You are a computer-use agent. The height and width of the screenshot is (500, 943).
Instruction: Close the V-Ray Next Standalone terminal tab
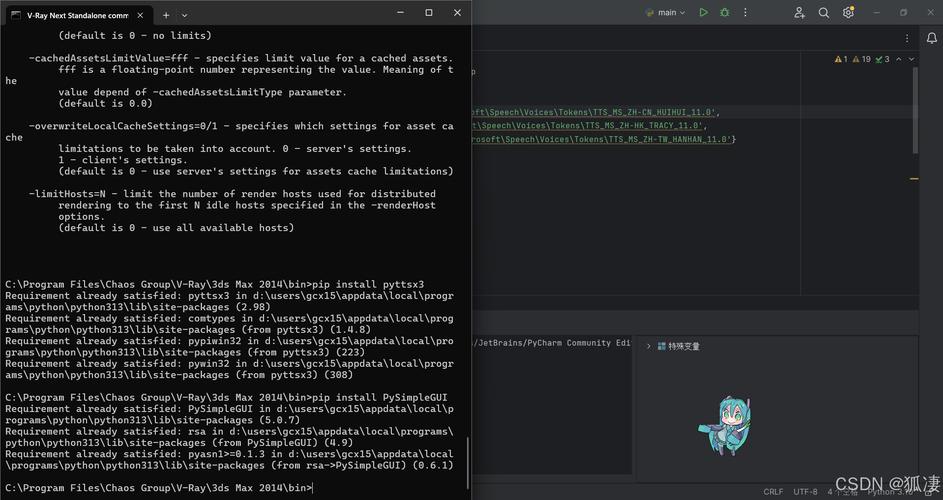pyautogui.click(x=140, y=15)
